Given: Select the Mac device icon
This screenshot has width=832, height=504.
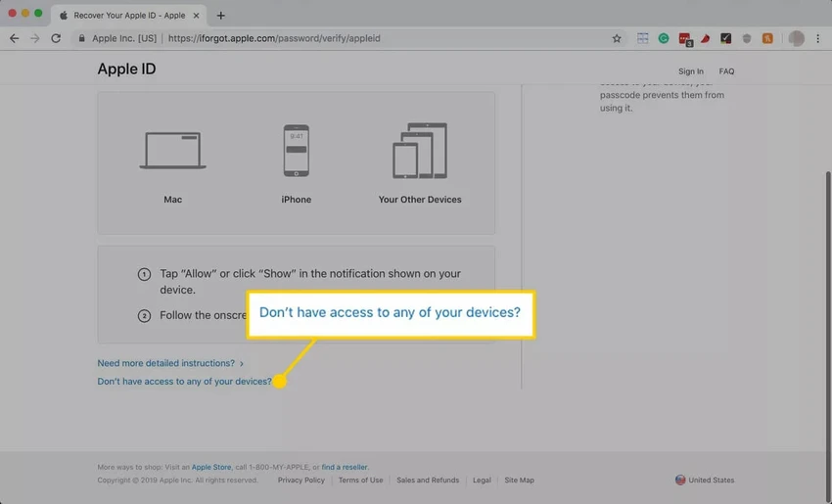Looking at the screenshot, I should click(172, 151).
